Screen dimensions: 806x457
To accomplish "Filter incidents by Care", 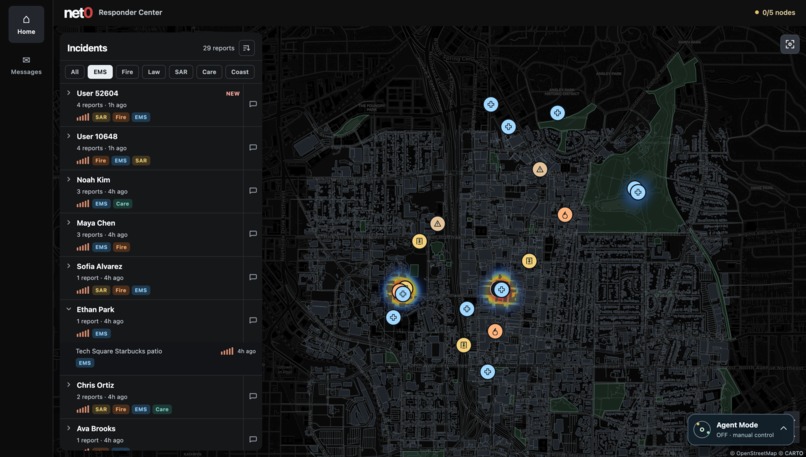I will click(209, 72).
